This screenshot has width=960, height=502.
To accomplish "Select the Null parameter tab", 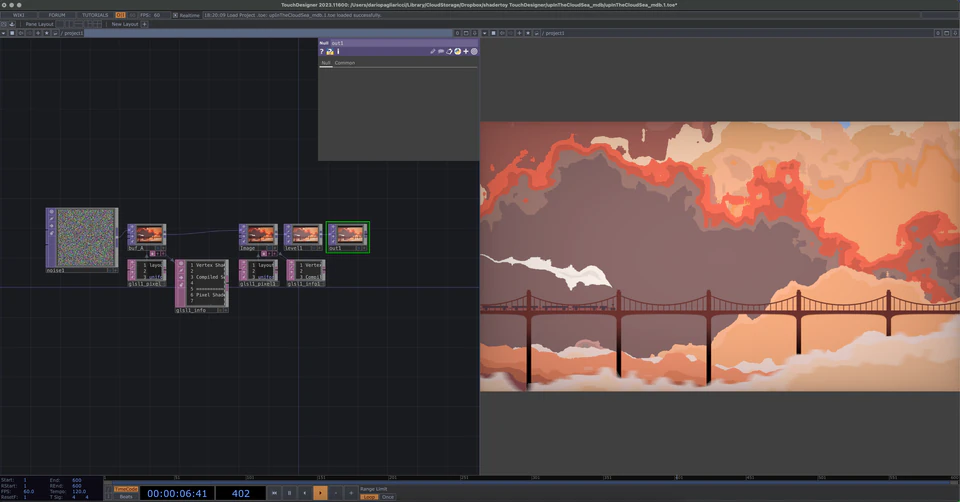I will [326, 62].
